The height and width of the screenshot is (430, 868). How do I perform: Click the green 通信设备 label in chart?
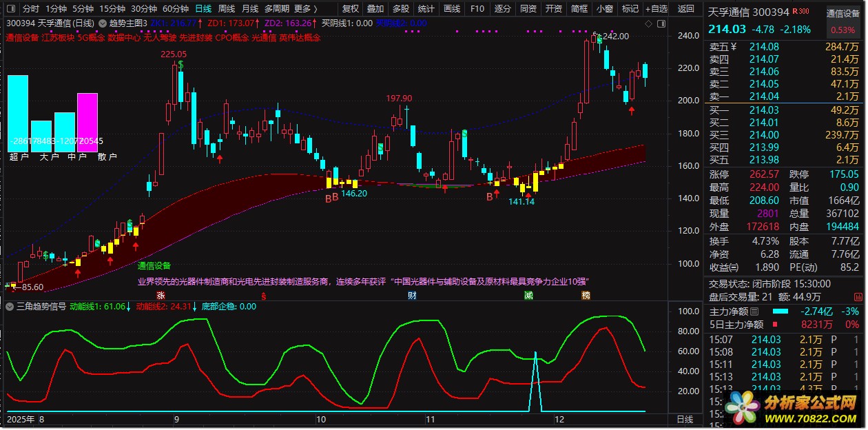(154, 265)
